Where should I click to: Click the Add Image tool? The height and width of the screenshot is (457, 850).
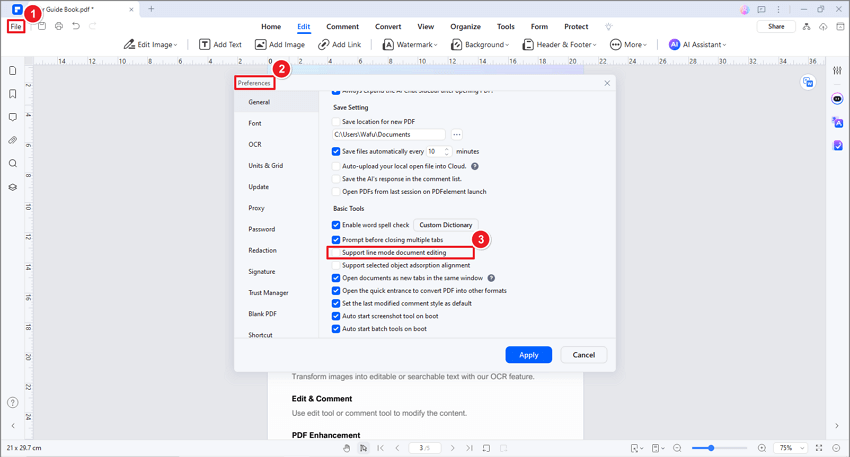280,44
